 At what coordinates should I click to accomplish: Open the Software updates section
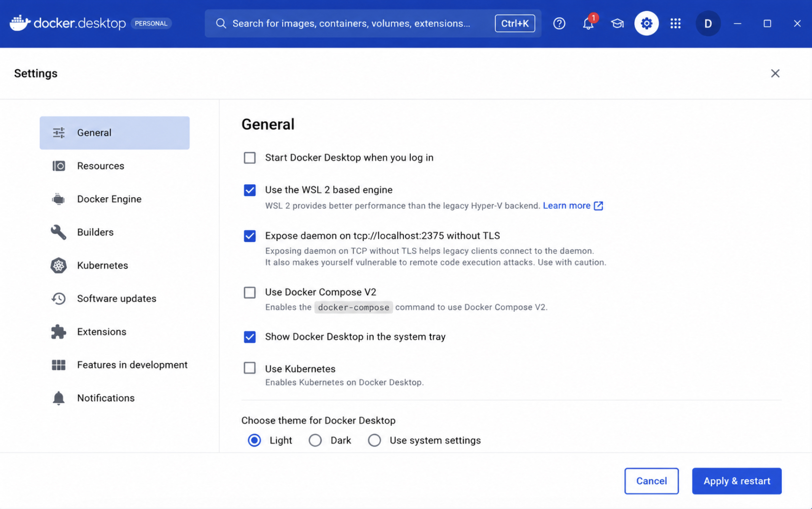tap(115, 298)
